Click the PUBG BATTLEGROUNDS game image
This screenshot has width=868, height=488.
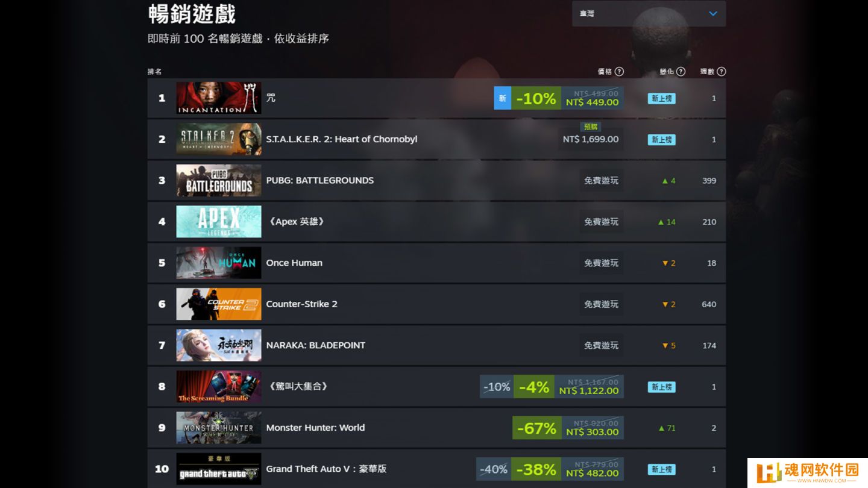coord(219,180)
